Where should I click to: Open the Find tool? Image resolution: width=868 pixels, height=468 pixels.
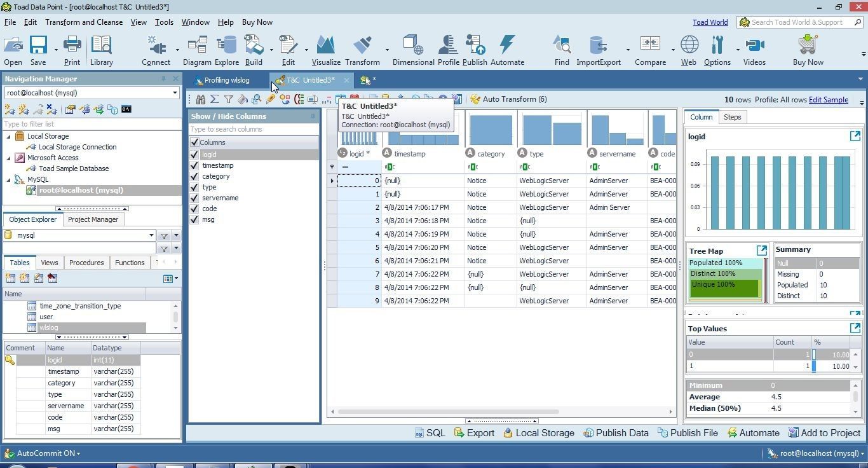coord(562,50)
